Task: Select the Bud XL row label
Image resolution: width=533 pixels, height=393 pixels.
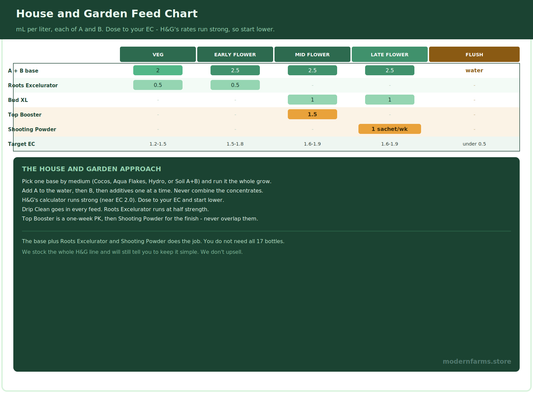Action: 18,100
